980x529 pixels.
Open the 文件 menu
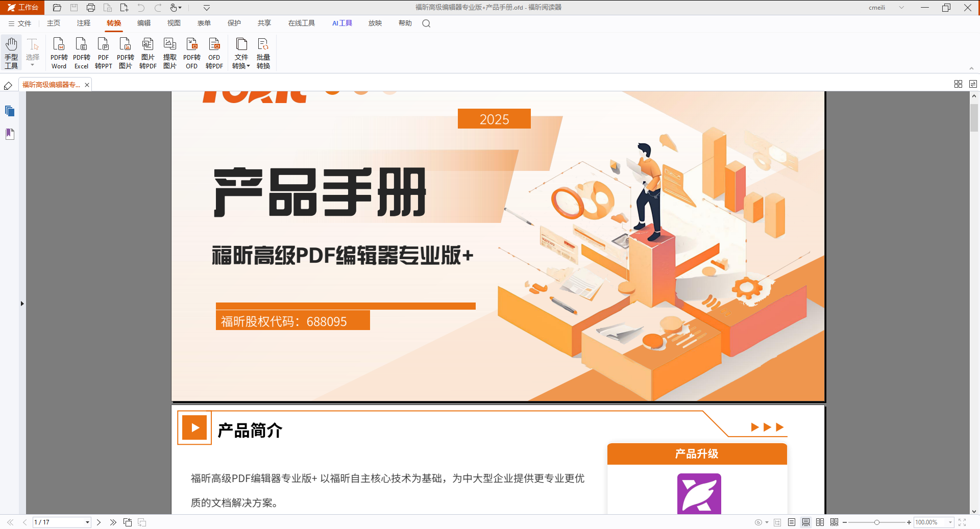[20, 23]
